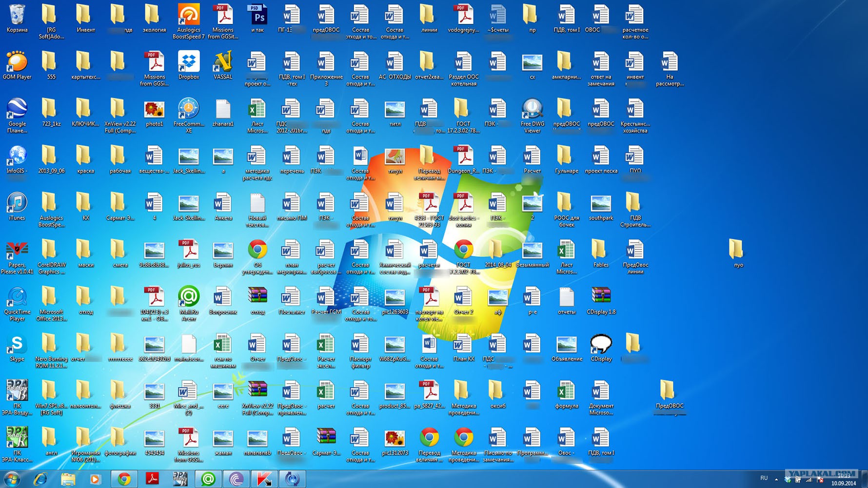Select the Берлин image file
This screenshot has height=488, width=868.
point(223,254)
